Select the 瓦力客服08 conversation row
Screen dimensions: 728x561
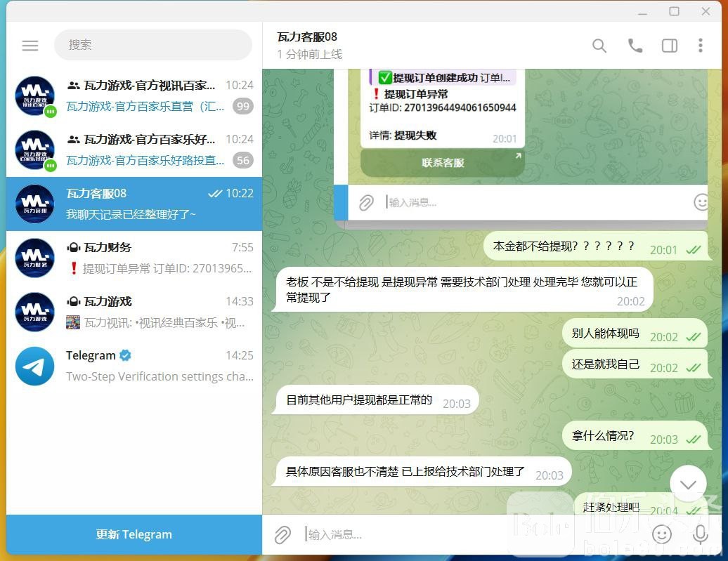click(134, 204)
